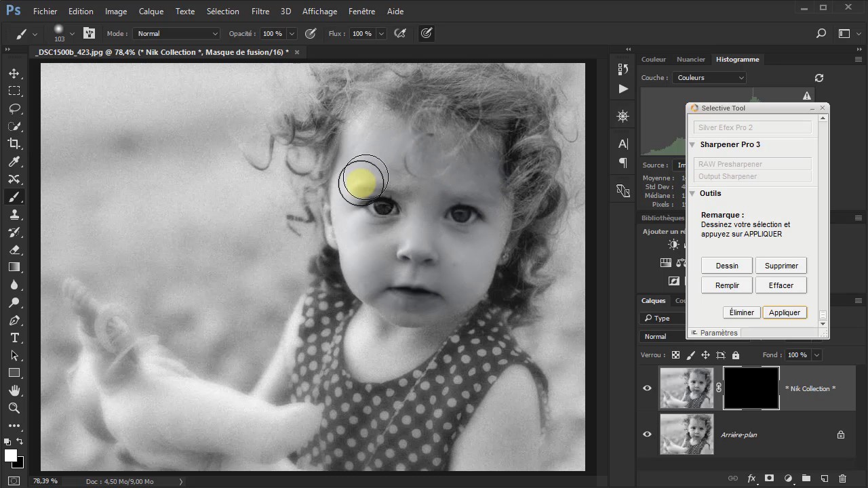The width and height of the screenshot is (868, 488).
Task: Refresh the histogram with the reload icon
Action: 818,78
